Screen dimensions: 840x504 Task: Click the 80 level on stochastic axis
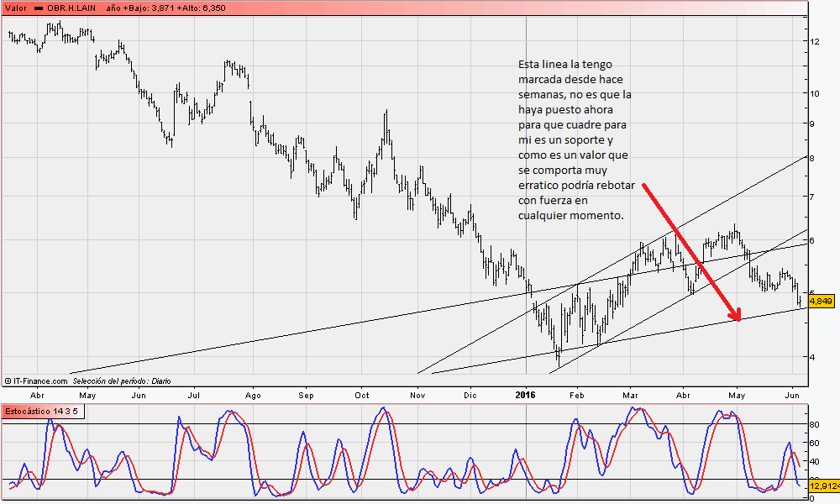tap(815, 424)
